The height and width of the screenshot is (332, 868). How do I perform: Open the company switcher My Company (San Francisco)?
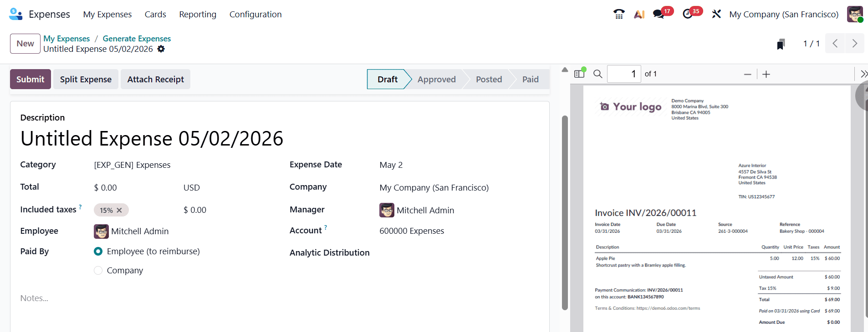click(x=784, y=14)
